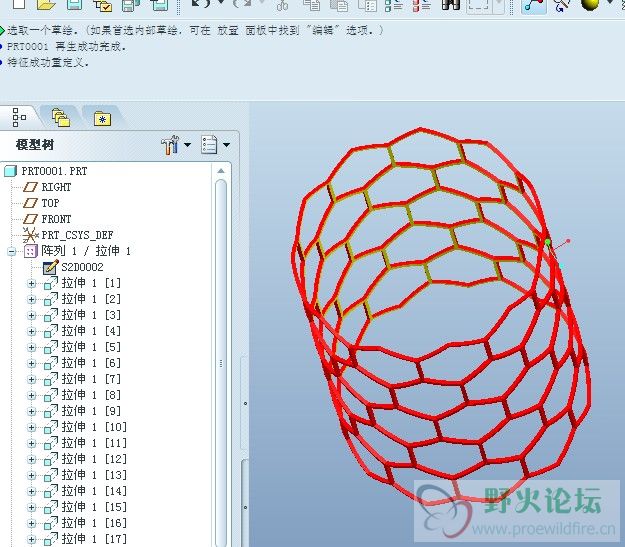Select 拉伸 1 [11] tree row
Screen dimensions: 625x547
[x=94, y=443]
